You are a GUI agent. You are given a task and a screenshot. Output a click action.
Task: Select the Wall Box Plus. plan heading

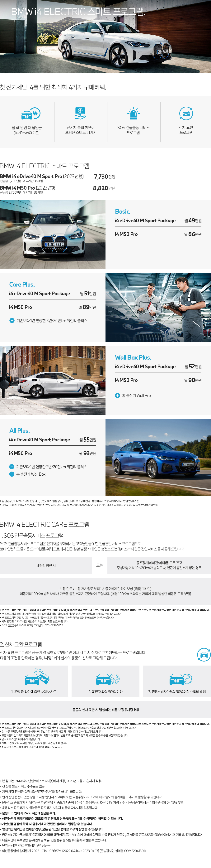[x=133, y=357]
